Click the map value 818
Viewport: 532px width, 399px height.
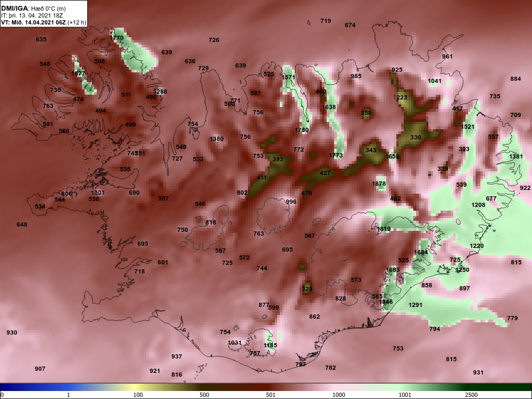pos(211,222)
